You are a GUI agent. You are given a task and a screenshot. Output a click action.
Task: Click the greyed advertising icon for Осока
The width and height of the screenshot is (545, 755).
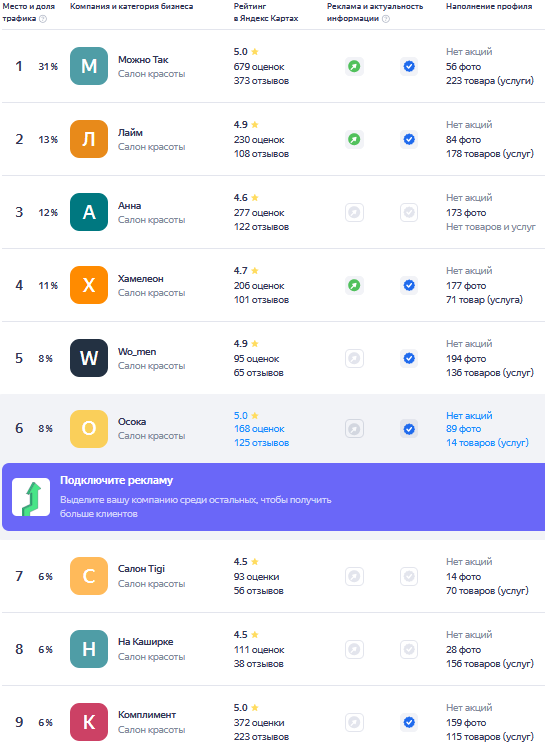(354, 429)
